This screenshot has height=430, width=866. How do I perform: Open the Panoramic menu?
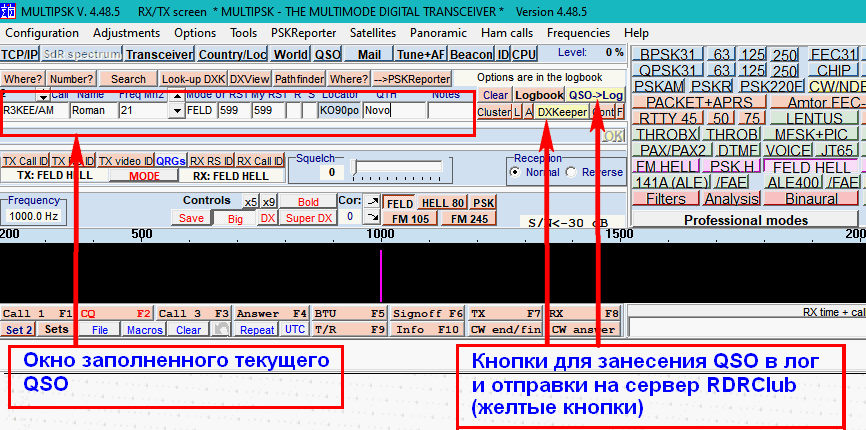(438, 33)
